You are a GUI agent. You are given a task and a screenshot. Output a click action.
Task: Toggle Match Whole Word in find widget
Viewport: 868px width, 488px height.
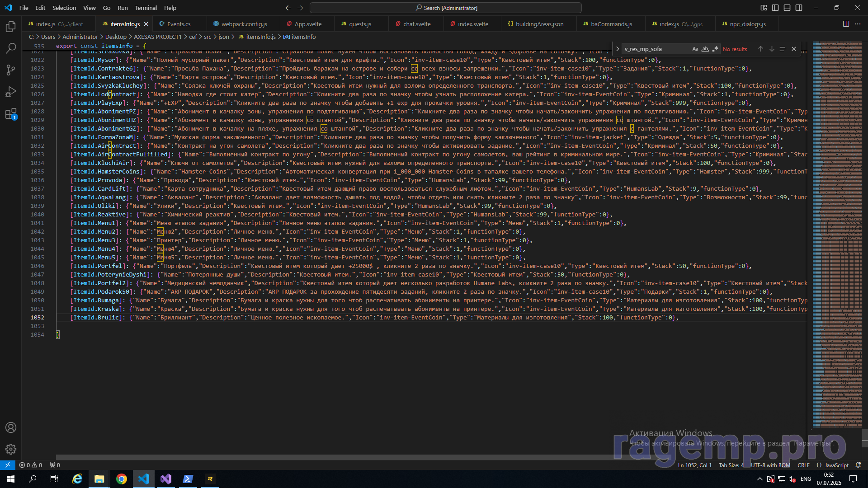(705, 49)
